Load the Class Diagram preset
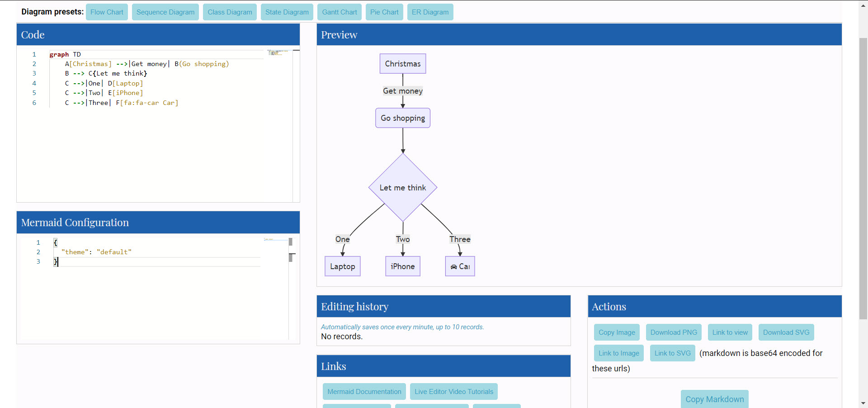This screenshot has height=408, width=868. [230, 12]
